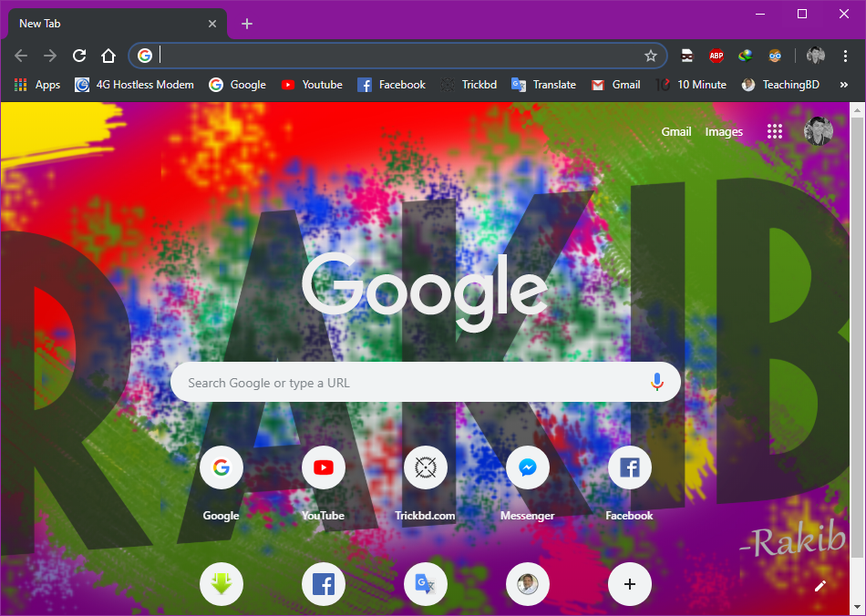Click the address bar omnibox
Image resolution: width=866 pixels, height=616 pixels.
click(398, 56)
